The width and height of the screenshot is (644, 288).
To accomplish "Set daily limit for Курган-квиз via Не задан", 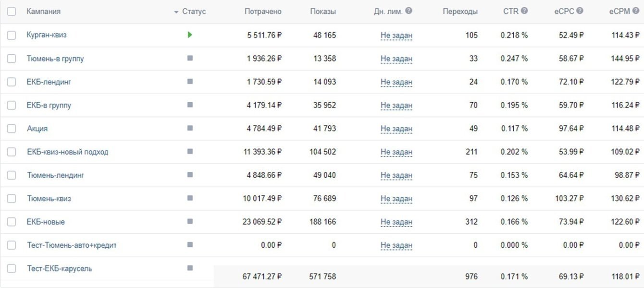I will 396,35.
